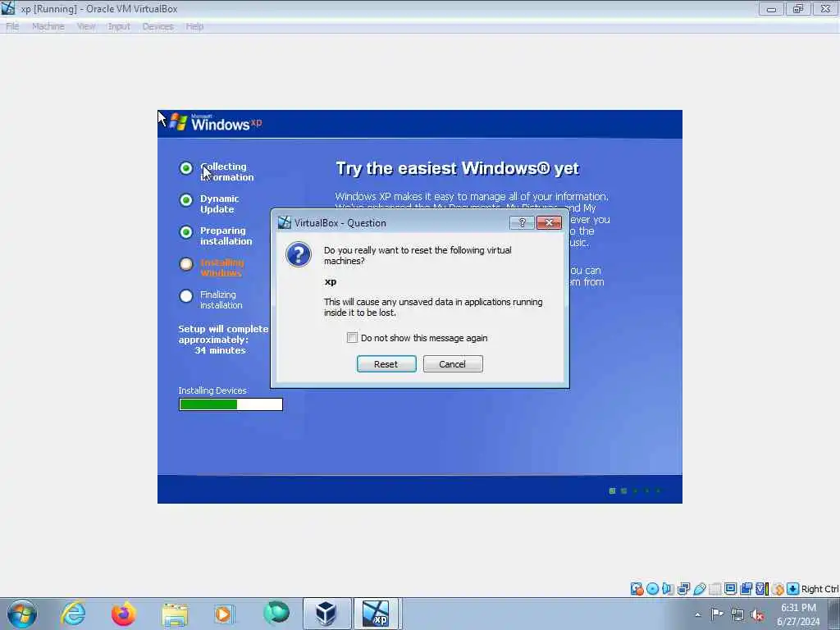This screenshot has width=840, height=630.
Task: Minimize the VirtualBox VM window
Action: click(771, 9)
